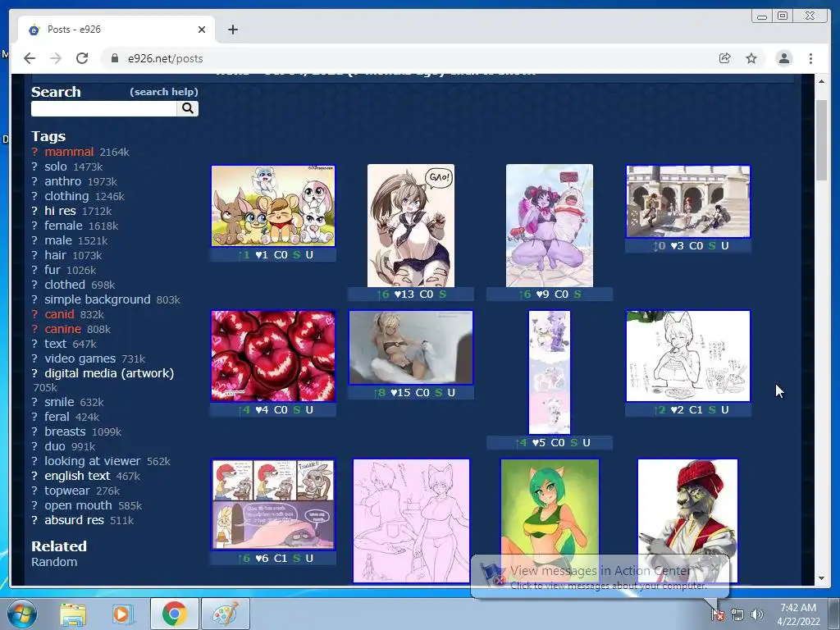Open the lynx in red turban thumbnail

click(x=688, y=521)
